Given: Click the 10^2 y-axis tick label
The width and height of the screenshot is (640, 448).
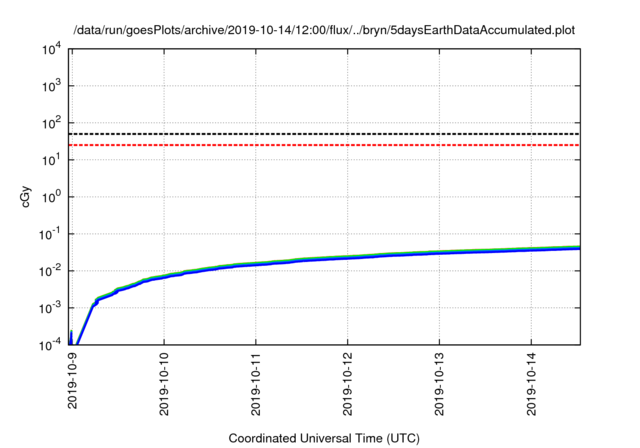Looking at the screenshot, I should point(51,123).
